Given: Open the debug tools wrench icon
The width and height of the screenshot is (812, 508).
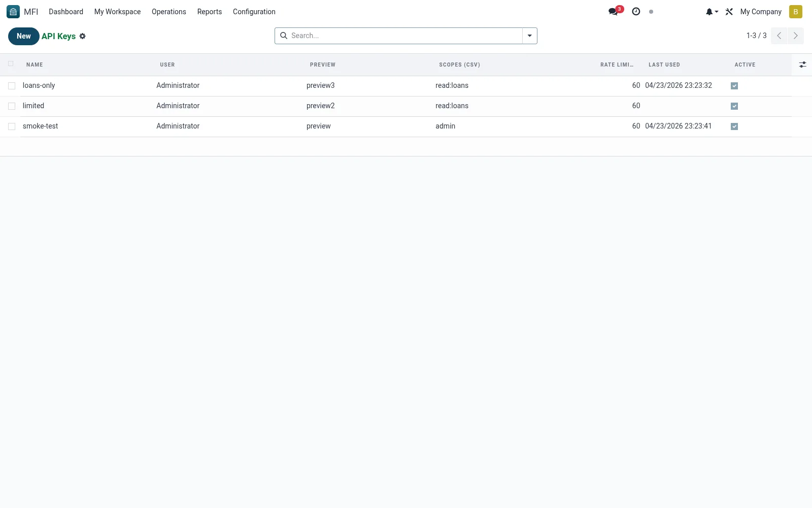Looking at the screenshot, I should tap(729, 12).
